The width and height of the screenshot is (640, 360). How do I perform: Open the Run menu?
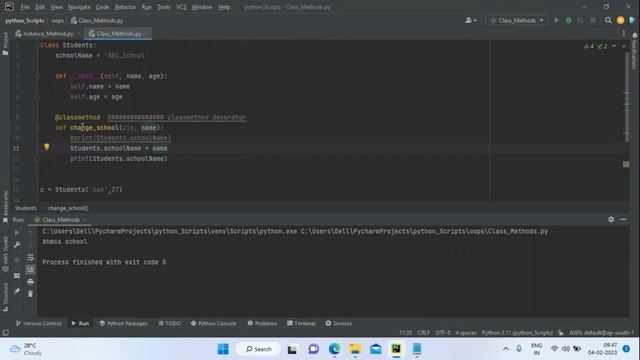coord(147,7)
